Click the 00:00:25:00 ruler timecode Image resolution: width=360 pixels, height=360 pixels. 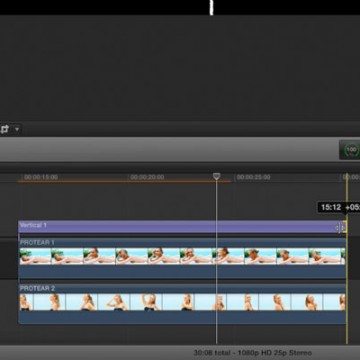tap(253, 177)
